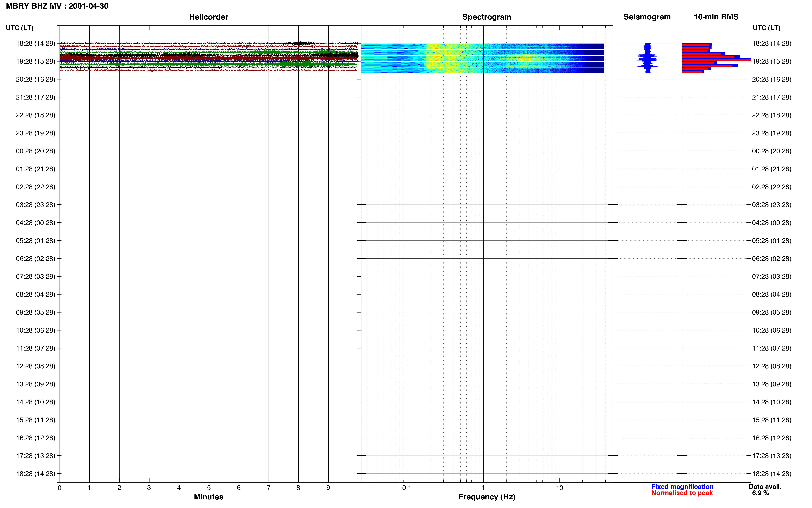
Task: Click left time label 09:28 (05:28)
Action: click(35, 313)
